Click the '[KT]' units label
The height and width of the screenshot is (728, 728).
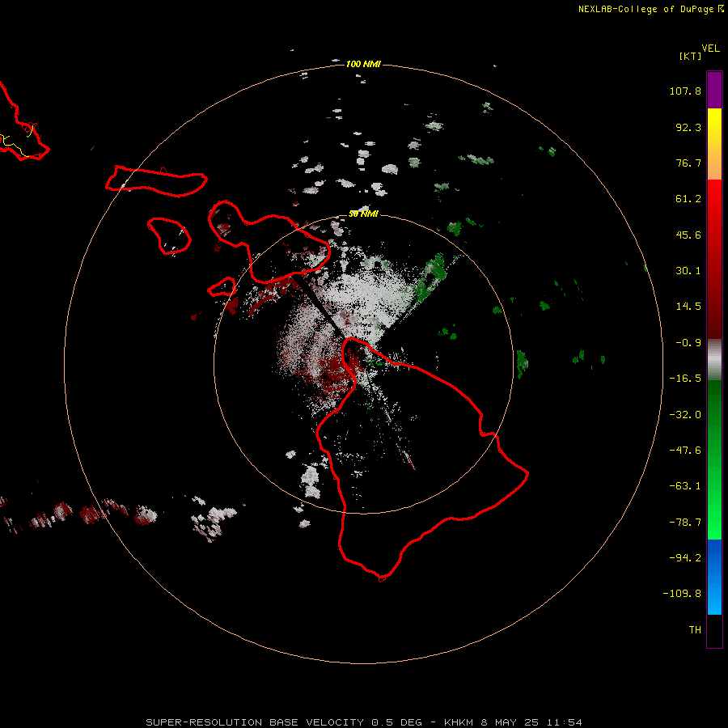tap(691, 56)
